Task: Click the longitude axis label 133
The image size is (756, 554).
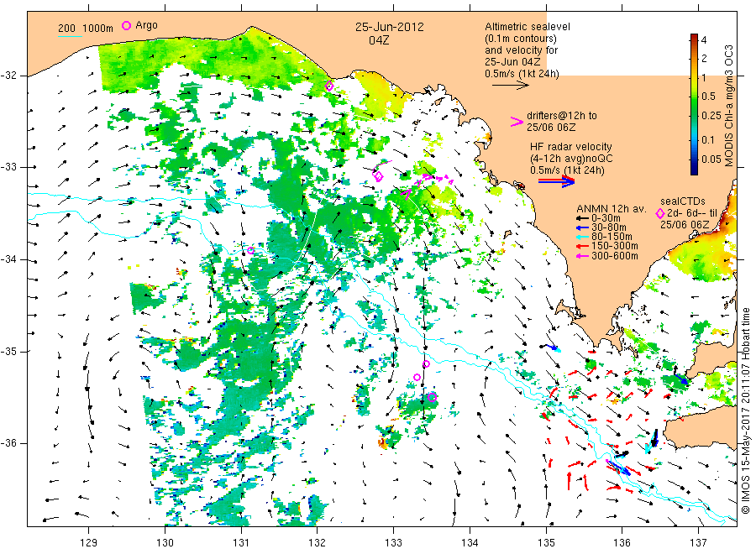Action: click(x=393, y=543)
